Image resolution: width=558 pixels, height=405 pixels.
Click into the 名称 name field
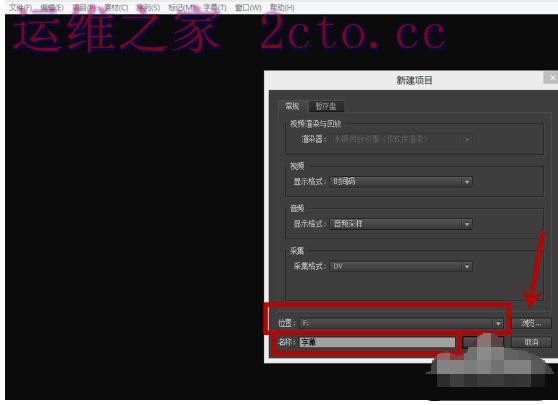tap(377, 342)
